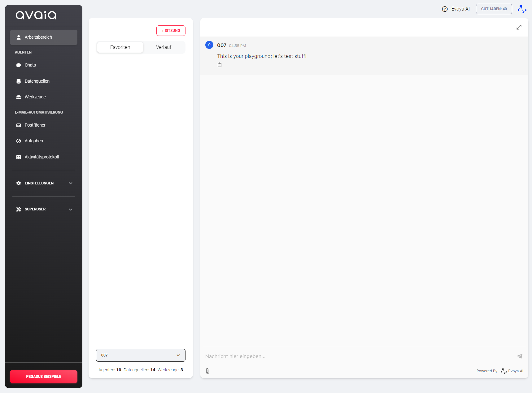The image size is (532, 393).
Task: Open the 007 agent selector dropdown
Action: [x=141, y=355]
